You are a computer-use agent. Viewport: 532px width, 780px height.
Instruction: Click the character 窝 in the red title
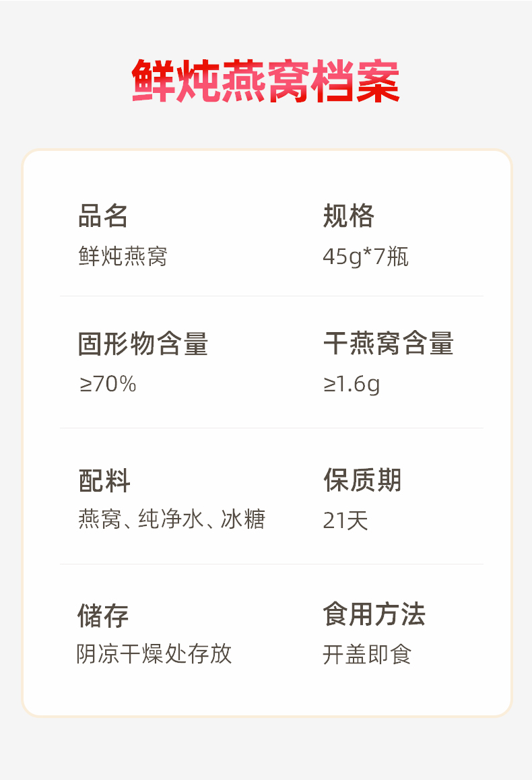click(x=288, y=82)
